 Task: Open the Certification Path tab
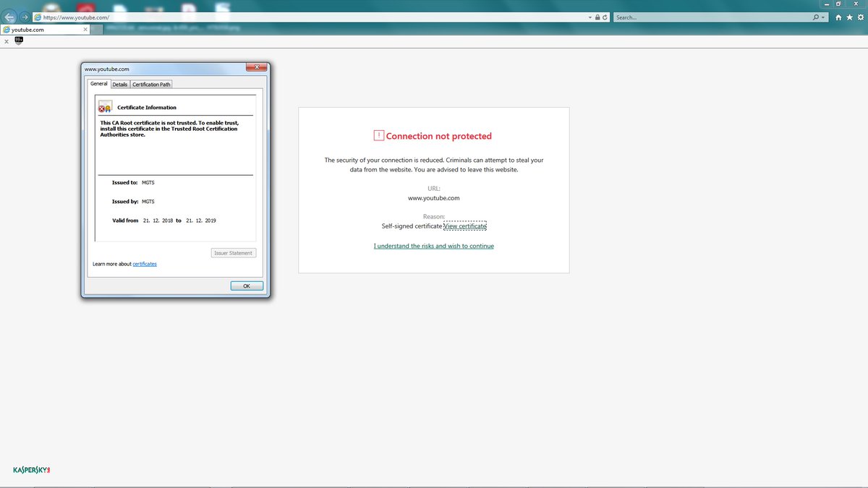152,85
